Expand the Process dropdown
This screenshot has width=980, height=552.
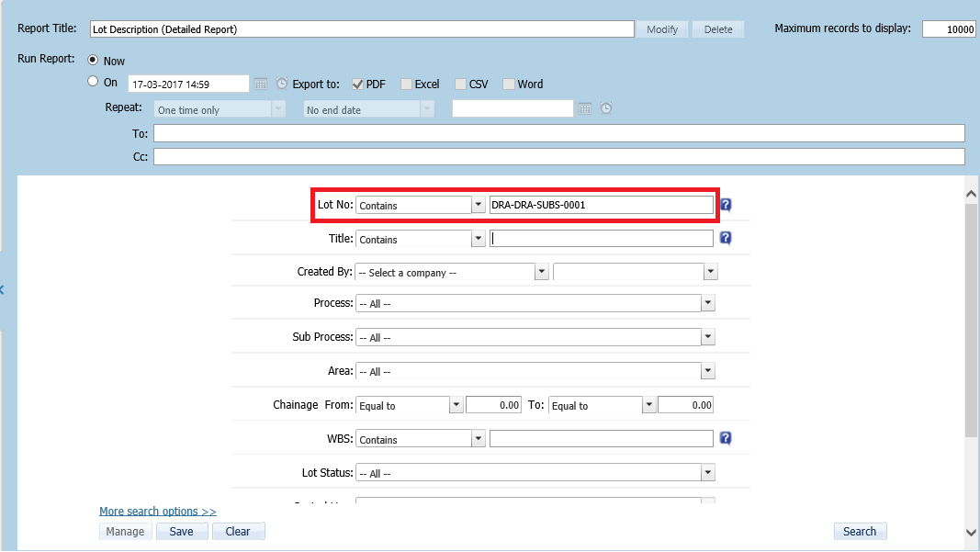(x=535, y=303)
